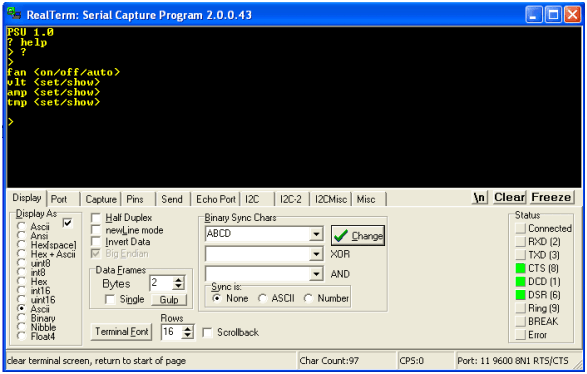The image size is (587, 374).
Task: Select int8 display mode
Action: pos(21,272)
